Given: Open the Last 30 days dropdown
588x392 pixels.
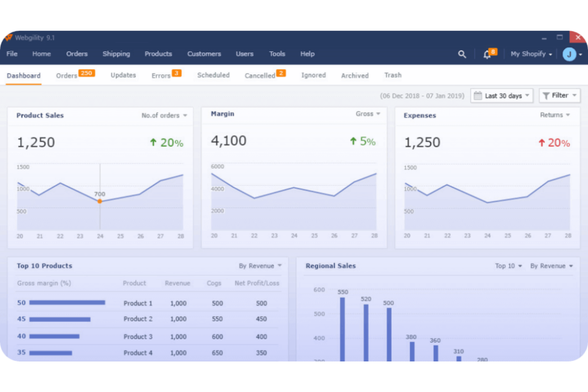Looking at the screenshot, I should [502, 96].
